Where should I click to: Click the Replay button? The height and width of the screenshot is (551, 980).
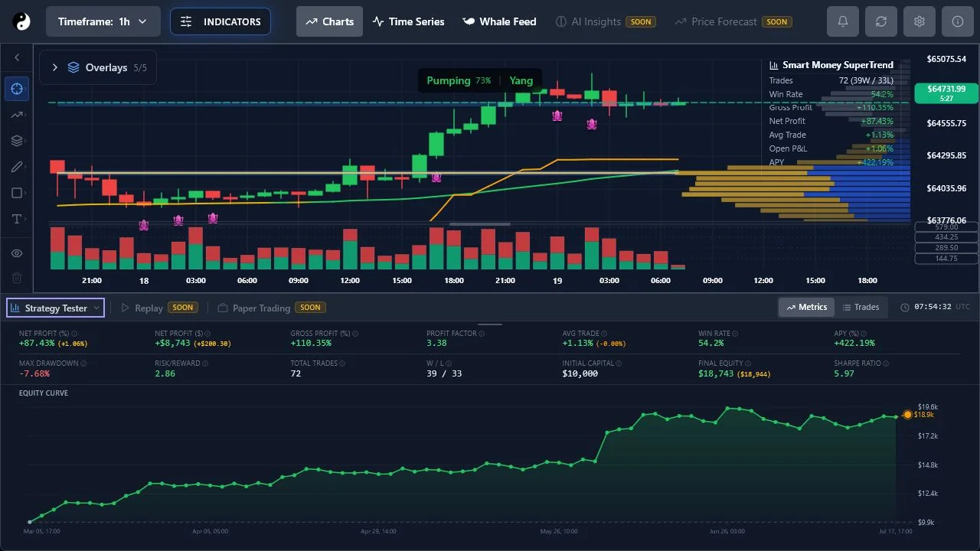click(159, 308)
